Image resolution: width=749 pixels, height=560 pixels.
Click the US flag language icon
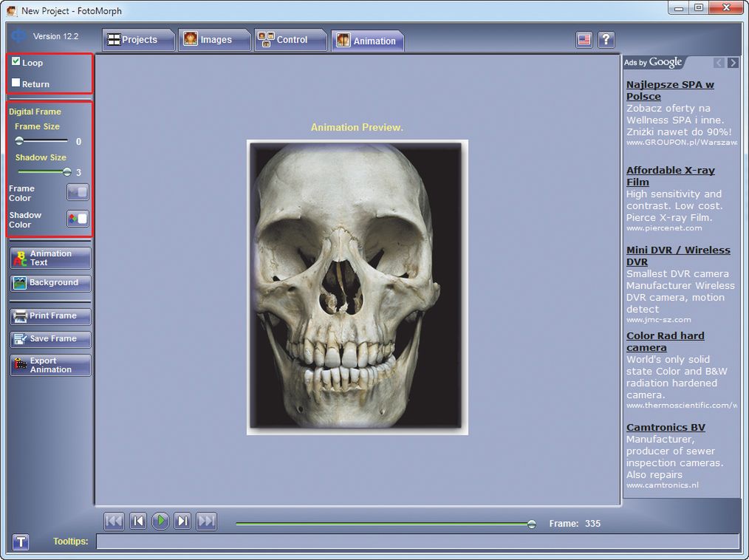[x=584, y=40]
